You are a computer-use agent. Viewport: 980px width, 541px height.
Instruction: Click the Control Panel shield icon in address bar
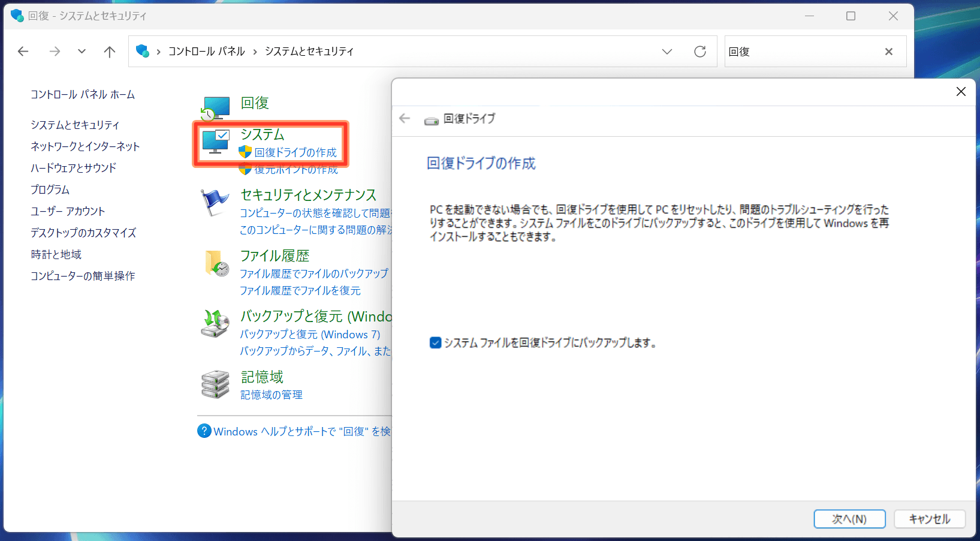(x=142, y=51)
